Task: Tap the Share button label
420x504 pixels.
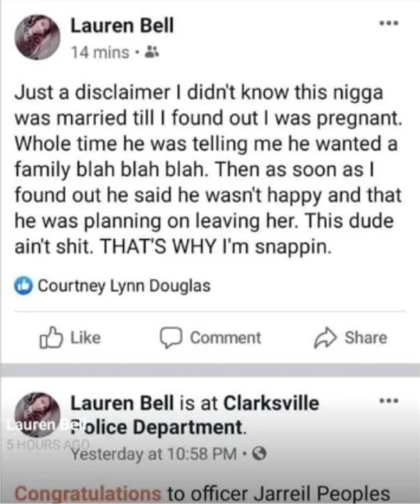Action: pos(366,338)
